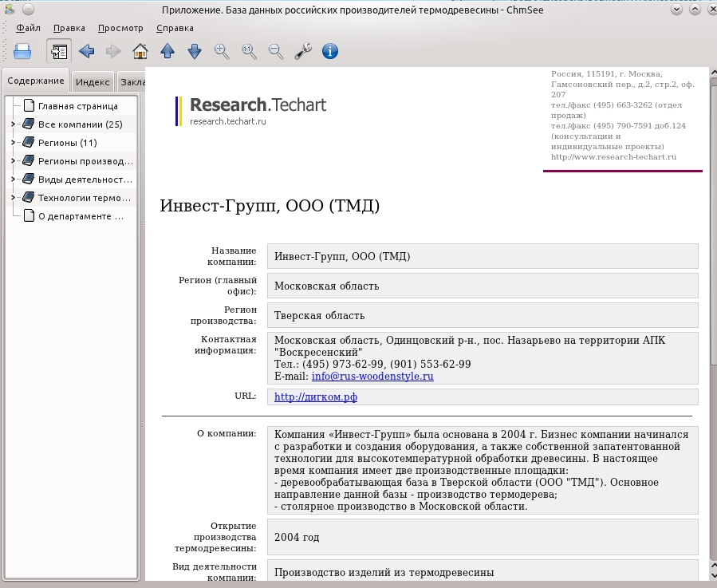Go to next page with down arrow
The image size is (717, 588).
click(x=195, y=51)
